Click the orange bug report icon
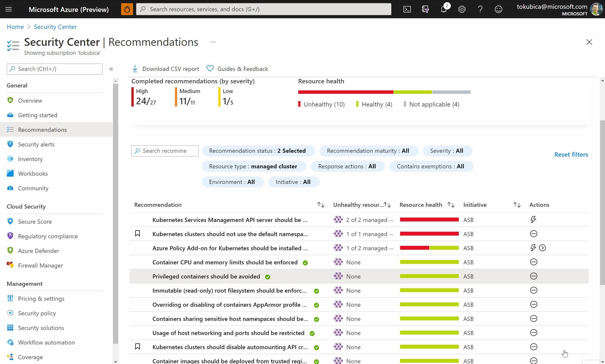 127,9
